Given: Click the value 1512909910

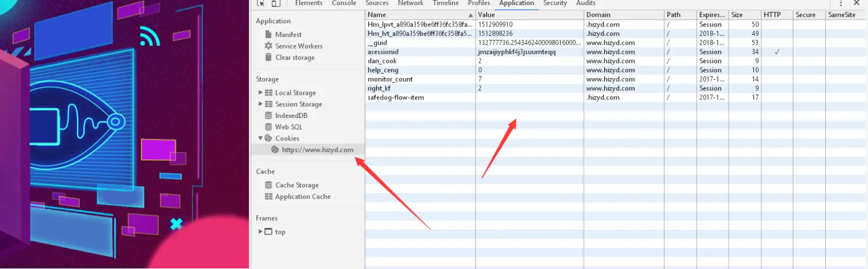Looking at the screenshot, I should [x=495, y=24].
